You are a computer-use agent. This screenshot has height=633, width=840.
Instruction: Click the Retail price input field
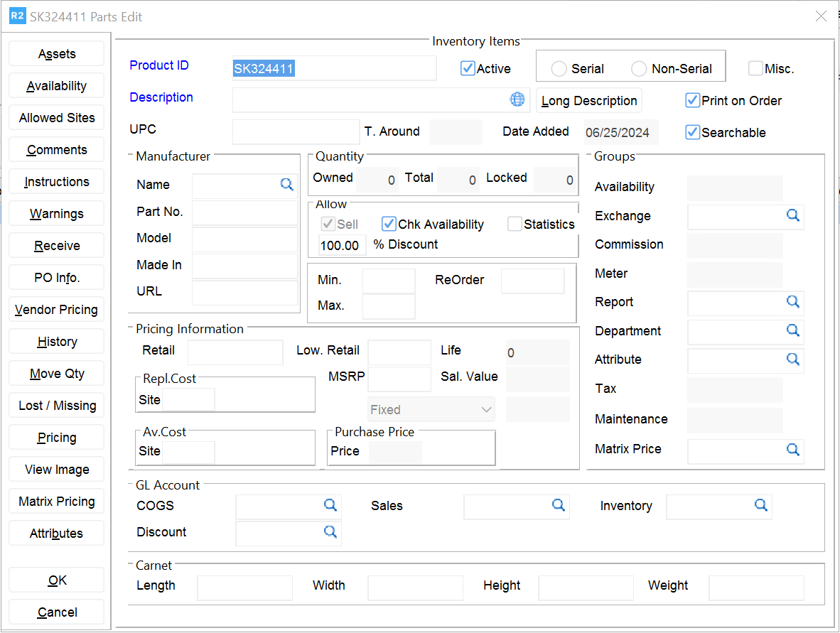[x=235, y=352]
